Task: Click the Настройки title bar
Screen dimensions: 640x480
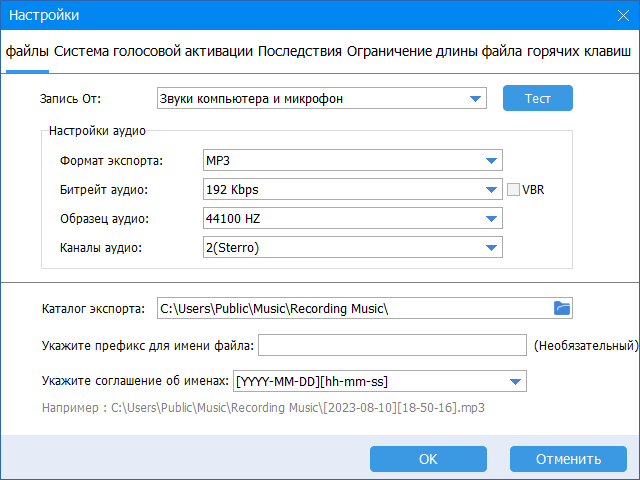Action: point(300,16)
